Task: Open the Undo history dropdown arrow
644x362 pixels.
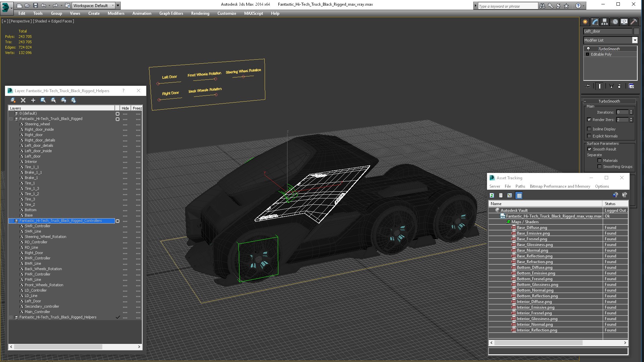Action: (49, 6)
